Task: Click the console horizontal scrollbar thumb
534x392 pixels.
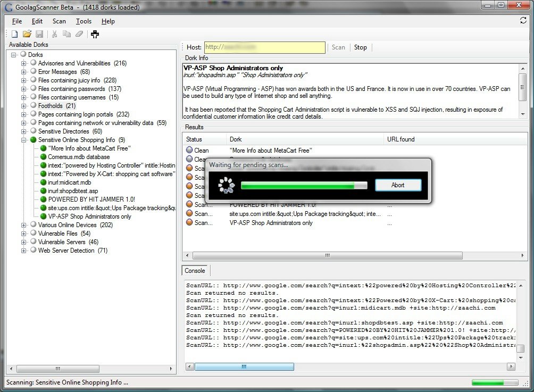Action: (244, 366)
